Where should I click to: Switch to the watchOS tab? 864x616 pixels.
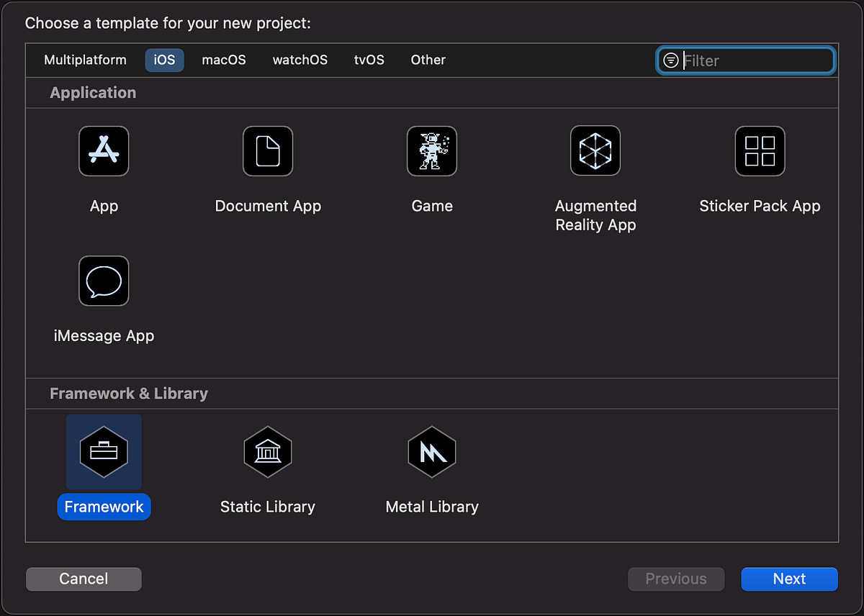tap(300, 60)
